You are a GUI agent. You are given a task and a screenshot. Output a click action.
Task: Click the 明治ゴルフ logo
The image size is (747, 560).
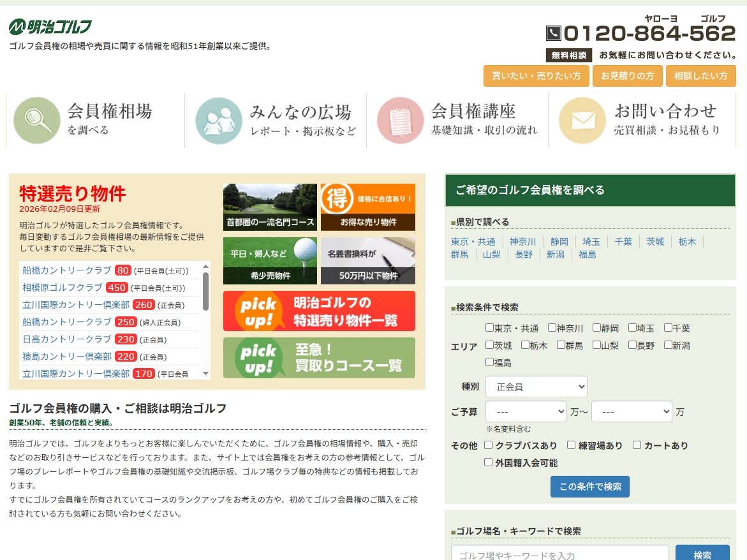pyautogui.click(x=50, y=27)
